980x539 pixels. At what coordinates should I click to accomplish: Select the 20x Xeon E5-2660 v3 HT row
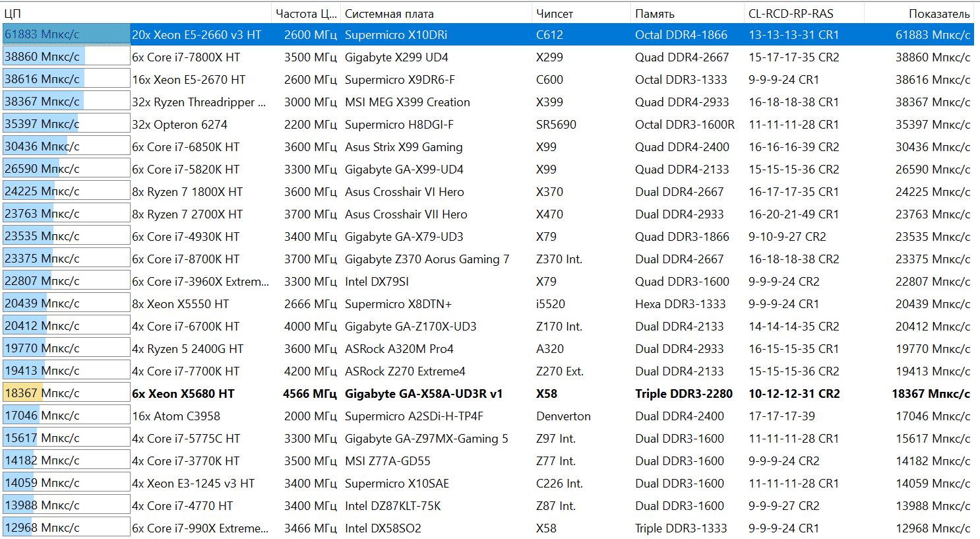coord(197,35)
